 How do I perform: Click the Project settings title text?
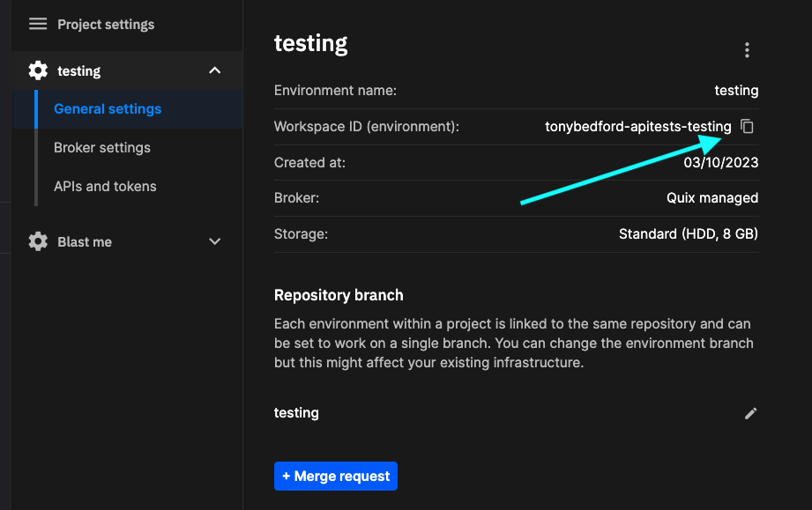(106, 24)
